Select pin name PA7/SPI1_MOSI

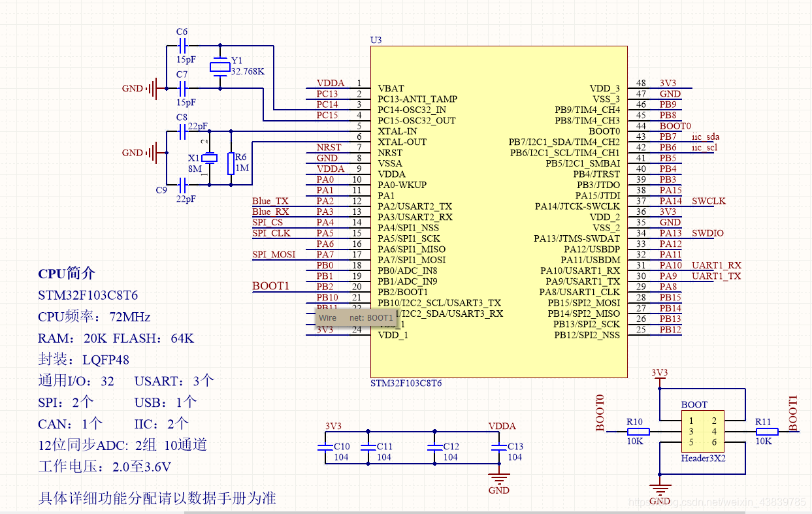pyautogui.click(x=412, y=260)
